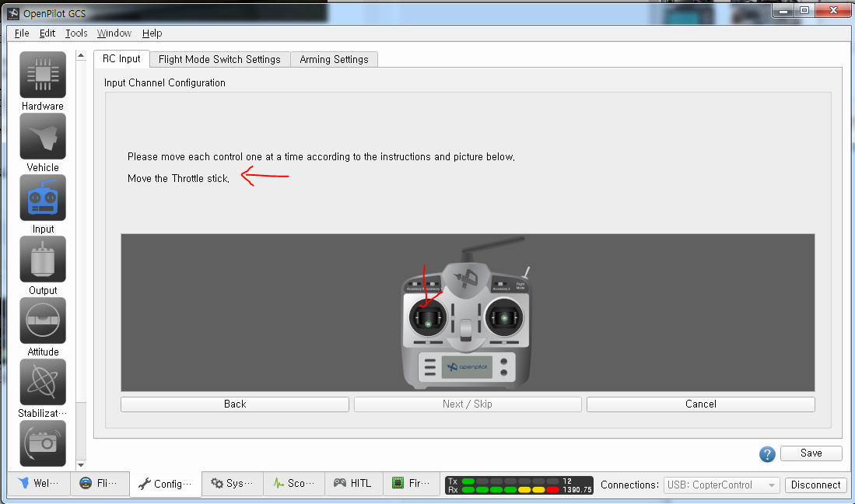Click the Next / Skip button
The height and width of the screenshot is (504, 855).
click(x=468, y=404)
